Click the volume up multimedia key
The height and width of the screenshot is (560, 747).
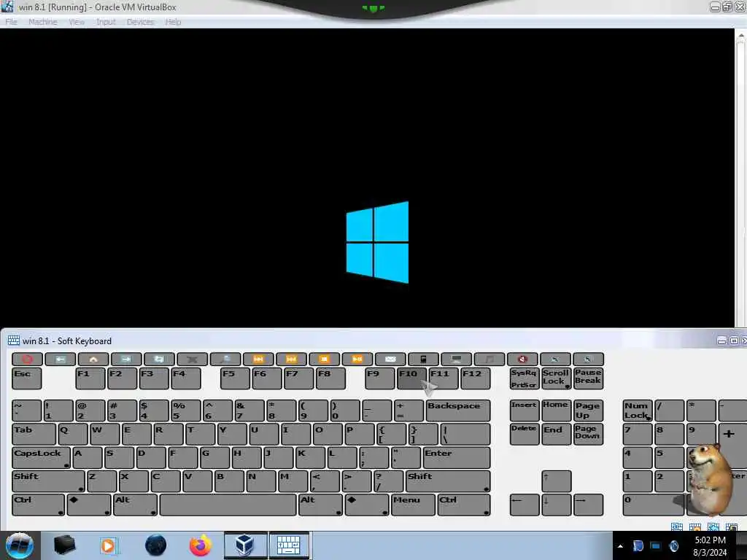pos(589,359)
